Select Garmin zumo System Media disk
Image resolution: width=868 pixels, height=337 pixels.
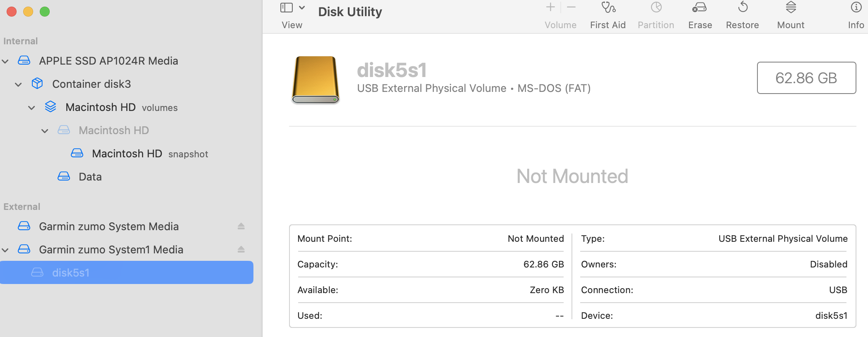(108, 226)
